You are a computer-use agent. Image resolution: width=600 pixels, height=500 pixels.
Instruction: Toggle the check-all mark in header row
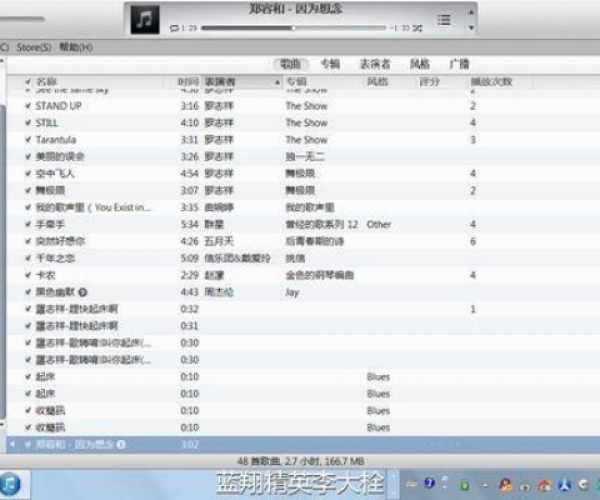point(28,81)
